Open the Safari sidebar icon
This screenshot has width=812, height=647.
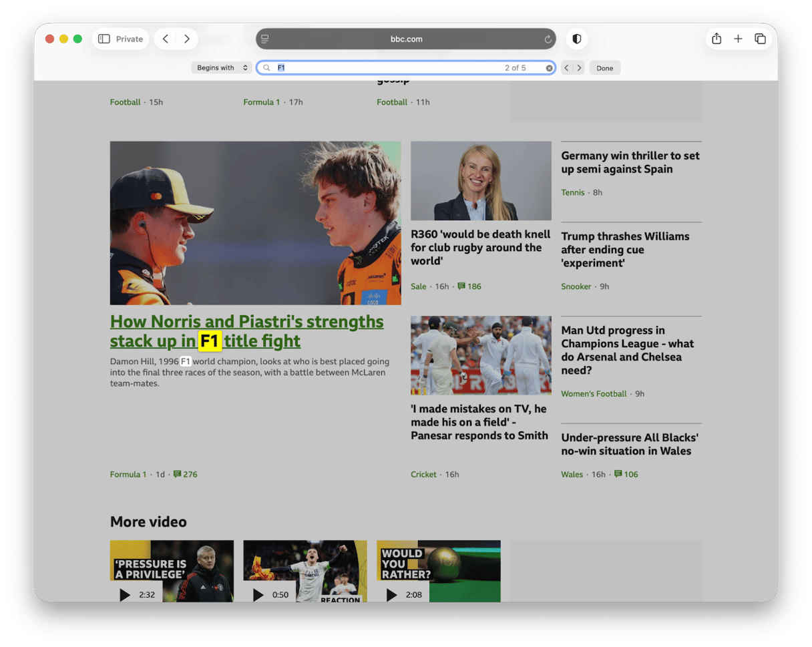point(104,39)
